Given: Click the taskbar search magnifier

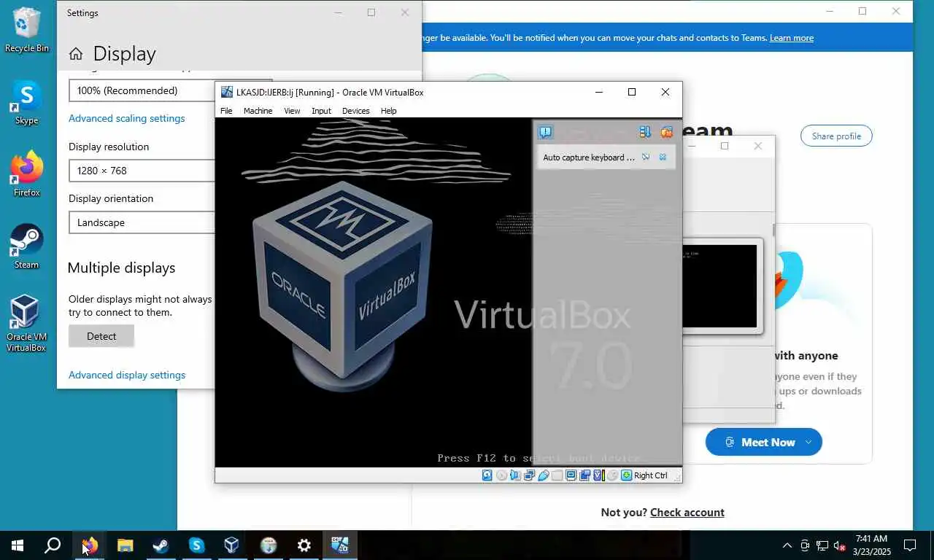Looking at the screenshot, I should point(53,545).
